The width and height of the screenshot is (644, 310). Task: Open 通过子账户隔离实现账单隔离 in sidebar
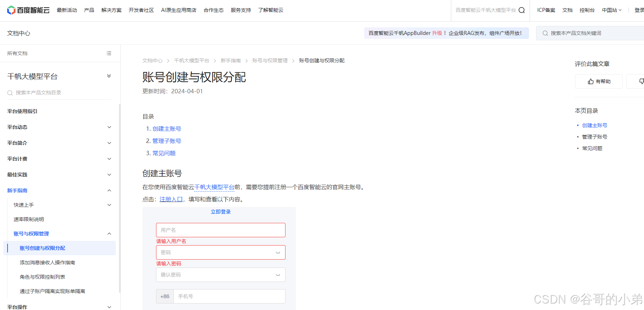pyautogui.click(x=52, y=291)
